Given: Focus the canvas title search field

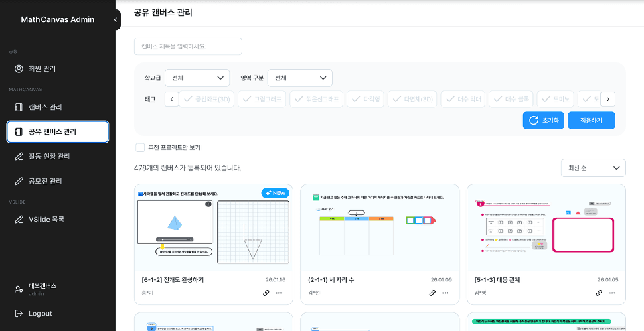Looking at the screenshot, I should (x=187, y=46).
